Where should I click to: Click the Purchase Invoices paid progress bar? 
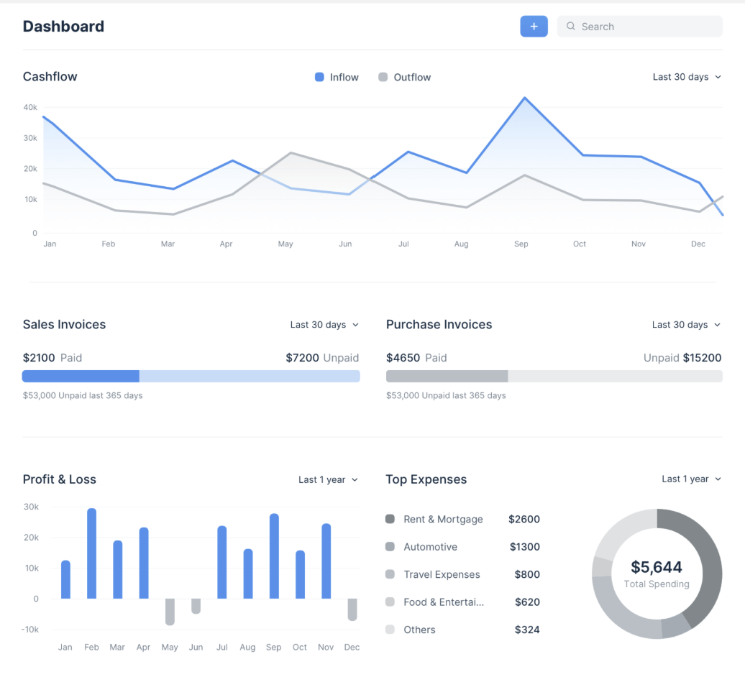(447, 376)
